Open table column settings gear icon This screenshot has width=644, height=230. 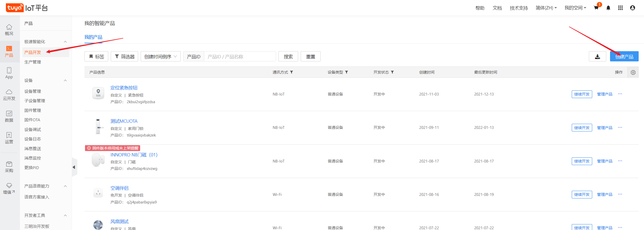[x=633, y=72]
